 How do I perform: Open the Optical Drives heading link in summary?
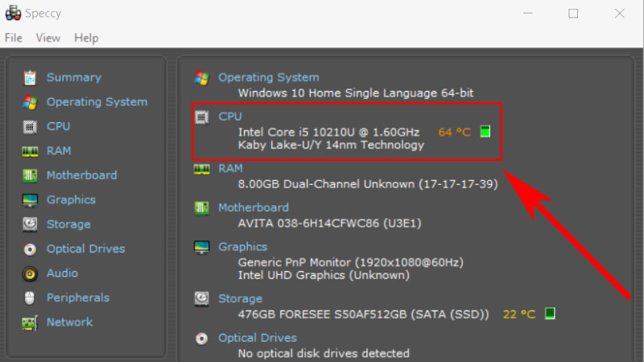tap(258, 338)
